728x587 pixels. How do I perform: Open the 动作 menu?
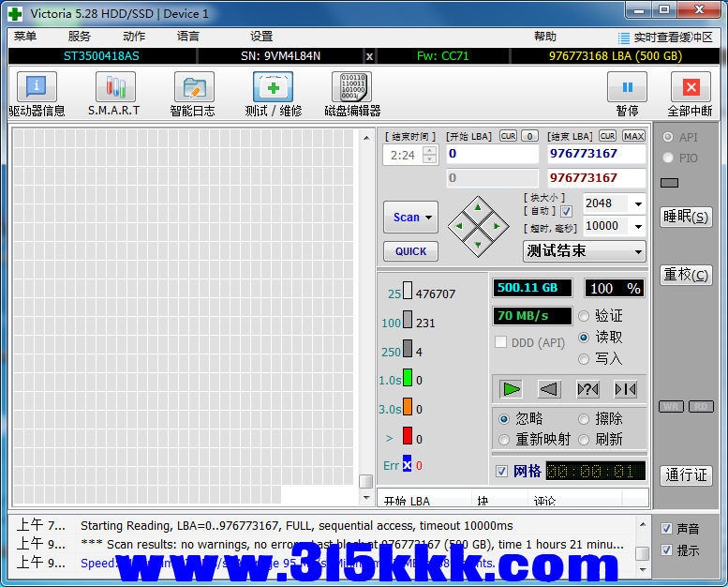(134, 37)
